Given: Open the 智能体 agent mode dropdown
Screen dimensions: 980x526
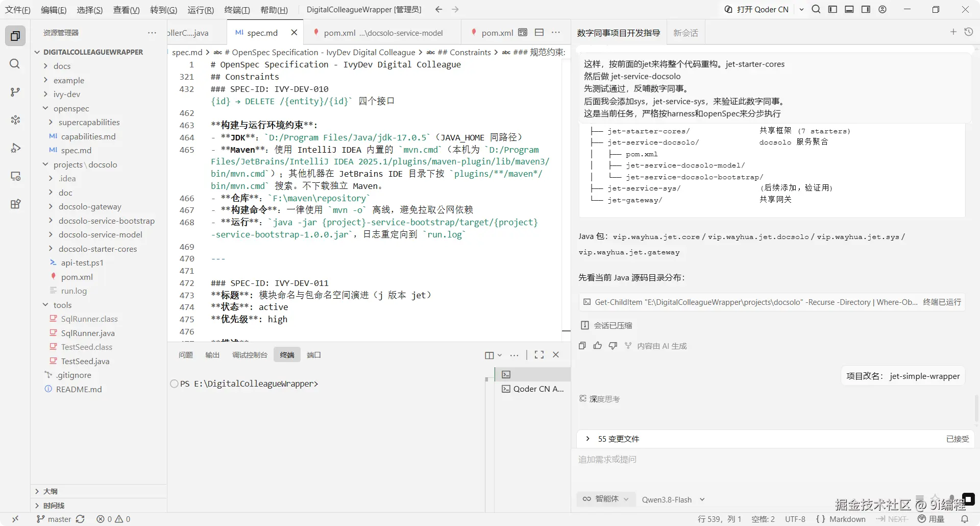Looking at the screenshot, I should point(606,499).
